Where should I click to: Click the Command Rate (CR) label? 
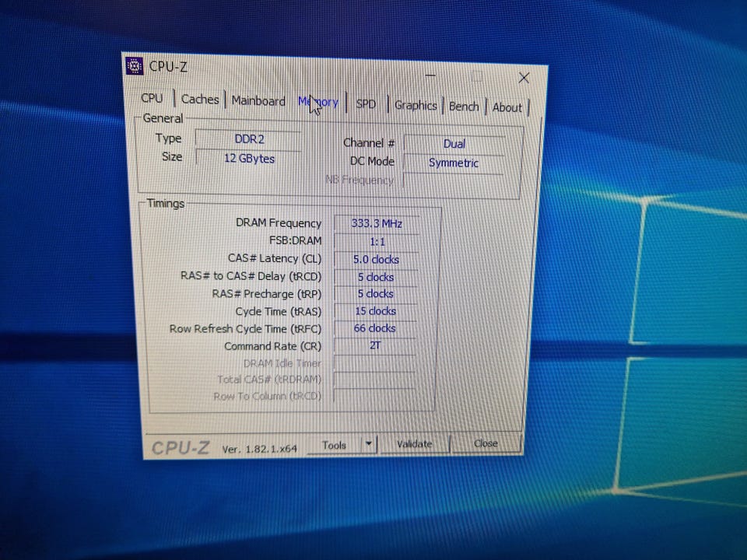[x=273, y=346]
